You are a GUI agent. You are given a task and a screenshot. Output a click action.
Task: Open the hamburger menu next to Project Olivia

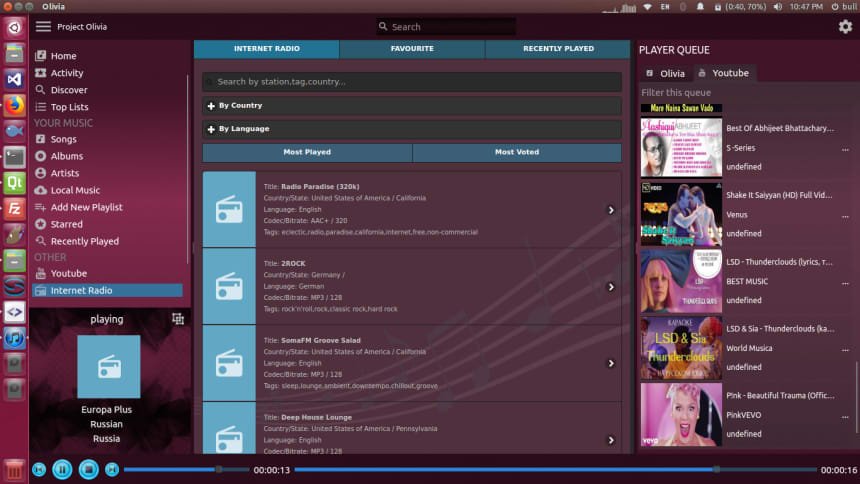click(x=43, y=26)
